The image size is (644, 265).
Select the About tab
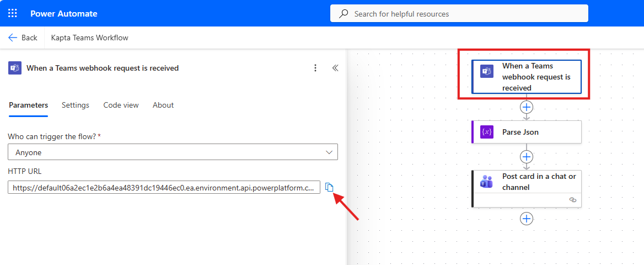[163, 105]
